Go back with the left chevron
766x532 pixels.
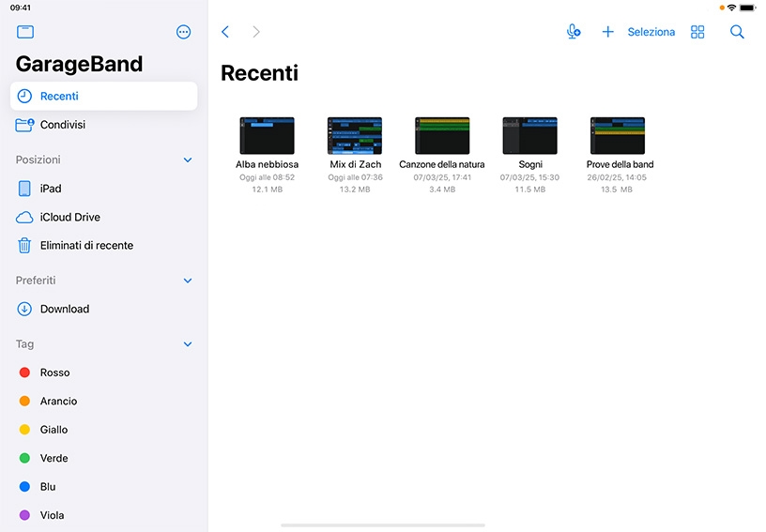[225, 32]
